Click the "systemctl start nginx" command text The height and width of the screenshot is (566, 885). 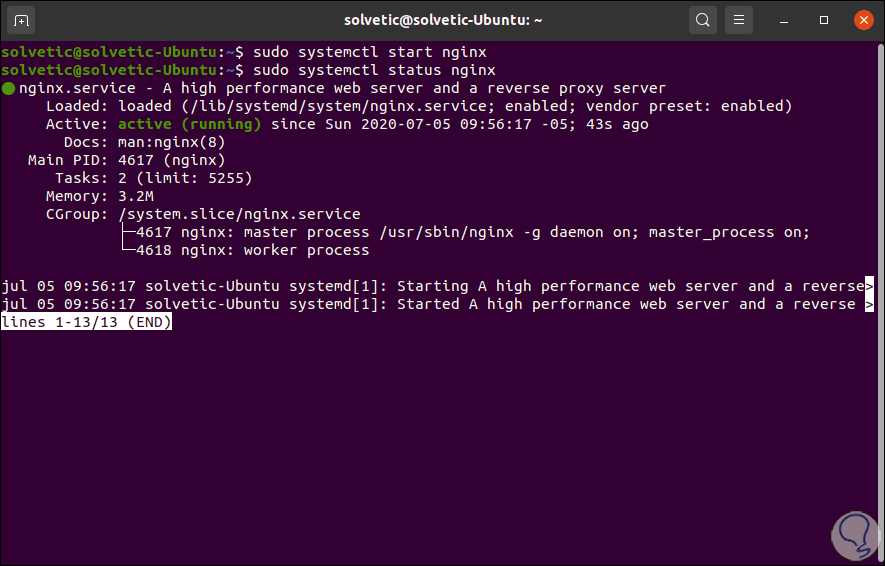(x=370, y=52)
